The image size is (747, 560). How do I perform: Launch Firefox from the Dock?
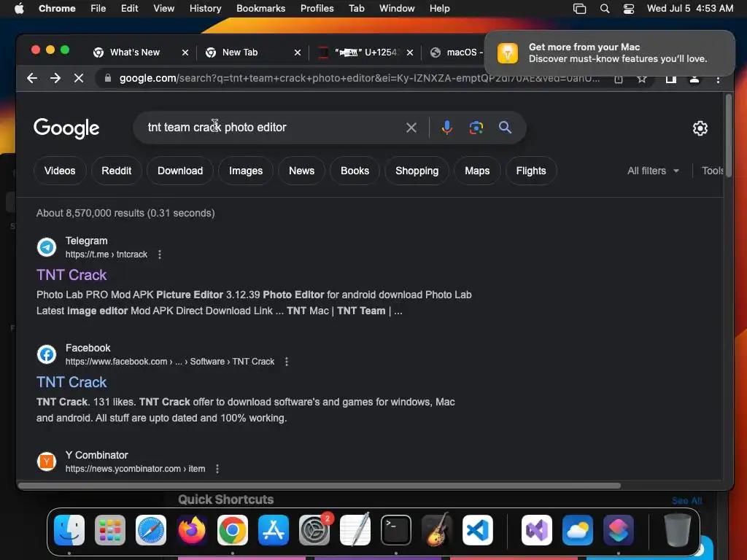(192, 530)
